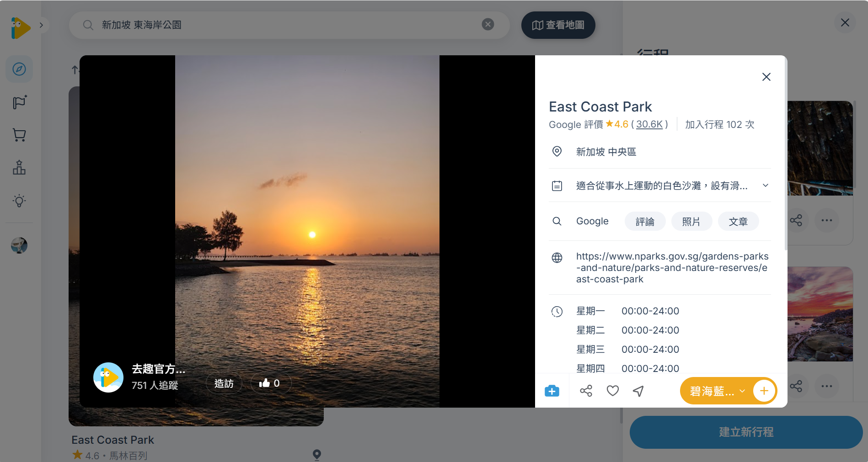The width and height of the screenshot is (868, 462).
Task: Open the nparks.gov.sg website link
Action: 672,268
